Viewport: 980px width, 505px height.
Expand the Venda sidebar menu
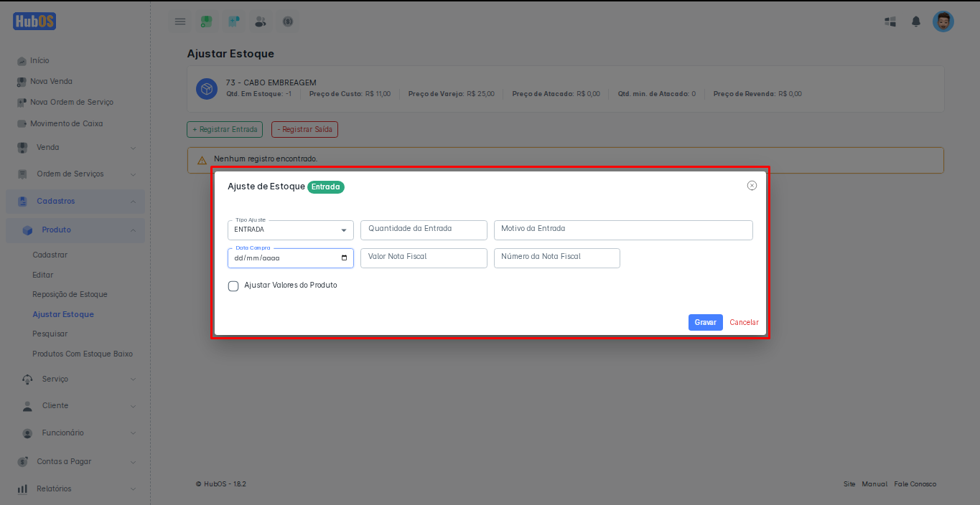pyautogui.click(x=75, y=148)
